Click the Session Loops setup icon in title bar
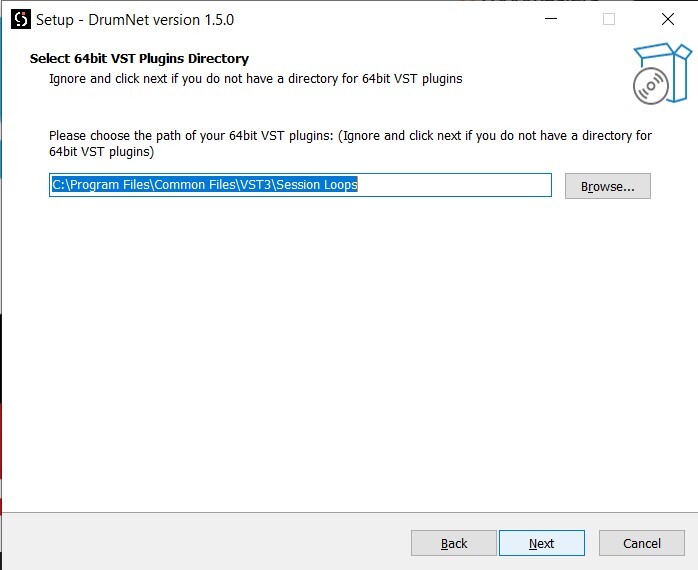Image resolution: width=698 pixels, height=570 pixels. (x=20, y=20)
